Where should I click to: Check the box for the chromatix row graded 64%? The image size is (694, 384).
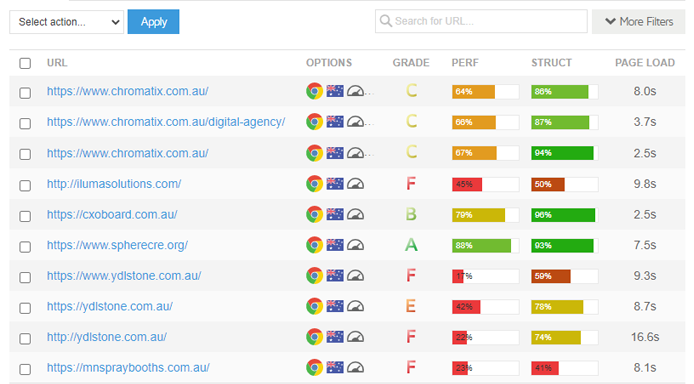click(25, 93)
